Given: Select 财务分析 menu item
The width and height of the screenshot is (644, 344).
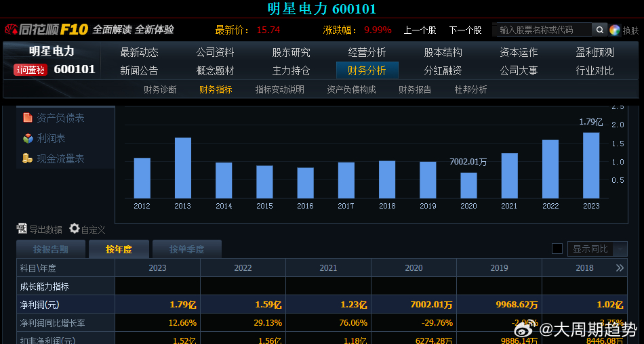Looking at the screenshot, I should (x=367, y=70).
